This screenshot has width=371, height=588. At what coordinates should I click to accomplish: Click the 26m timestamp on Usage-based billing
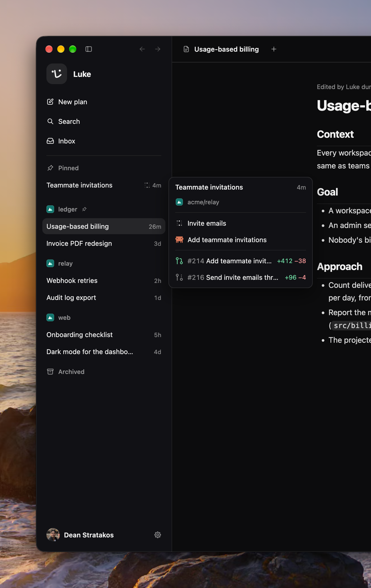tap(155, 227)
